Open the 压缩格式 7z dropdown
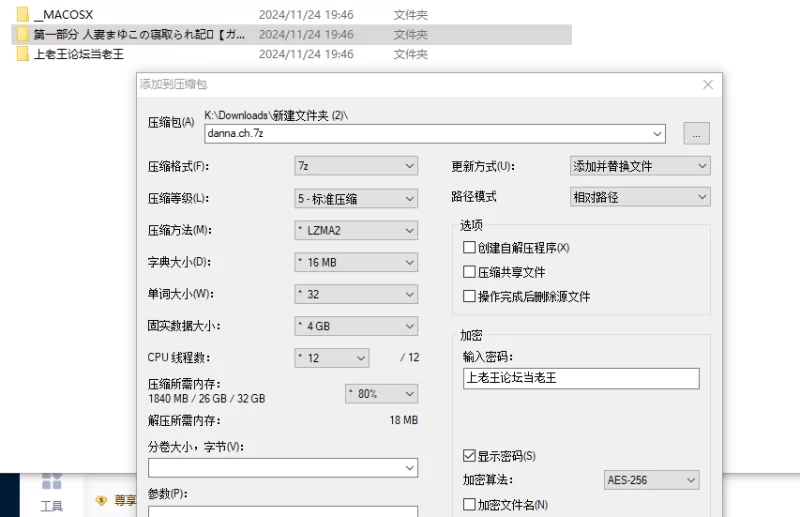The width and height of the screenshot is (800, 517). pos(356,166)
